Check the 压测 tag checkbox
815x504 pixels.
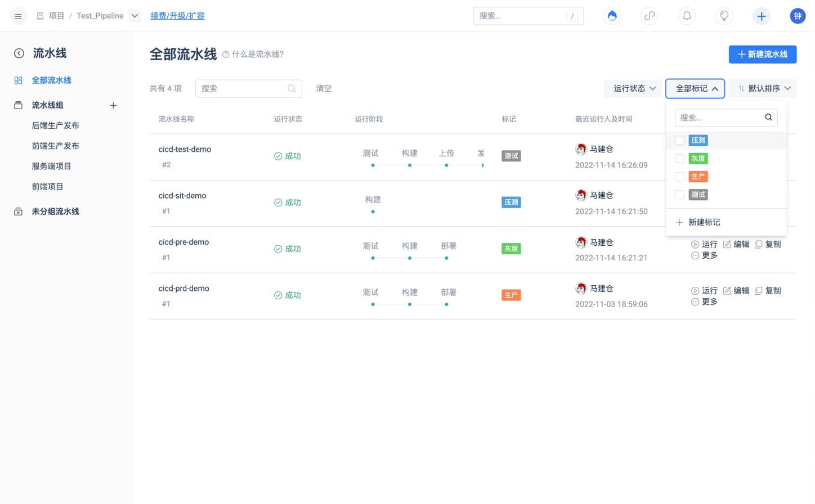click(x=679, y=141)
